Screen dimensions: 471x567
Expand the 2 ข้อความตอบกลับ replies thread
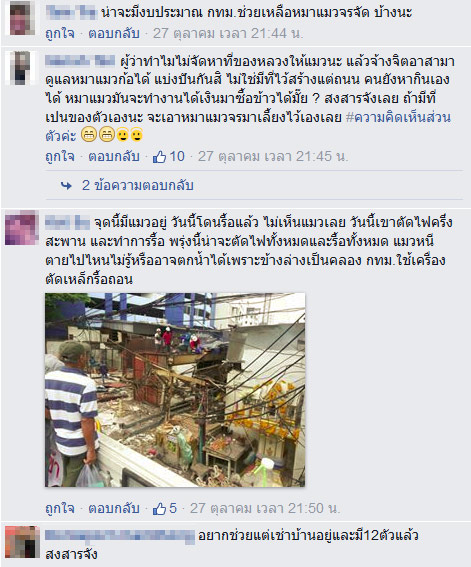[138, 186]
